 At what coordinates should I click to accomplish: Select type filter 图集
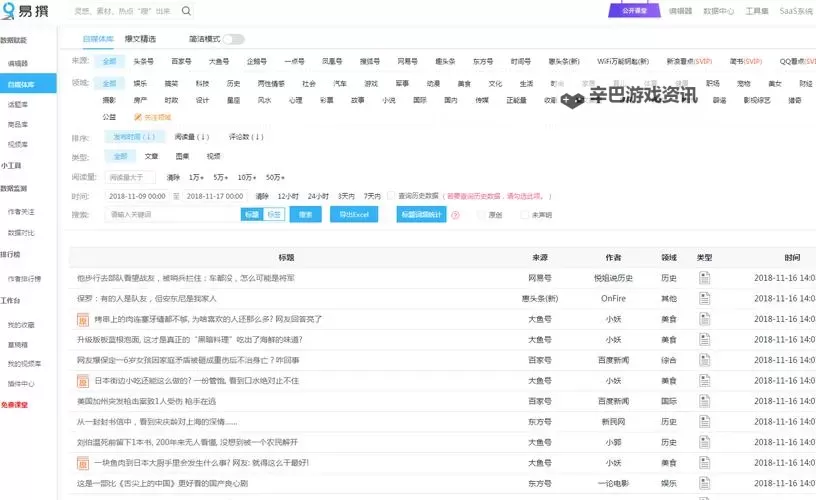pos(182,156)
